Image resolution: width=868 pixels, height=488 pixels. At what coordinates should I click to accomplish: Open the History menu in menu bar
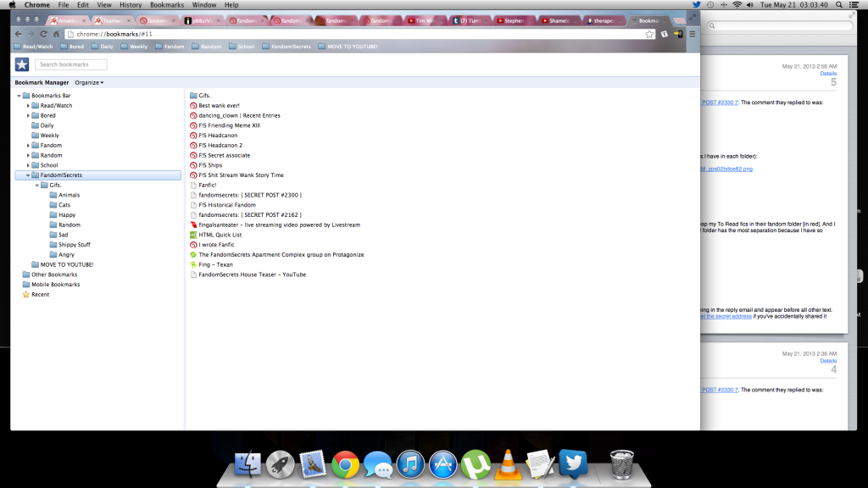[131, 5]
